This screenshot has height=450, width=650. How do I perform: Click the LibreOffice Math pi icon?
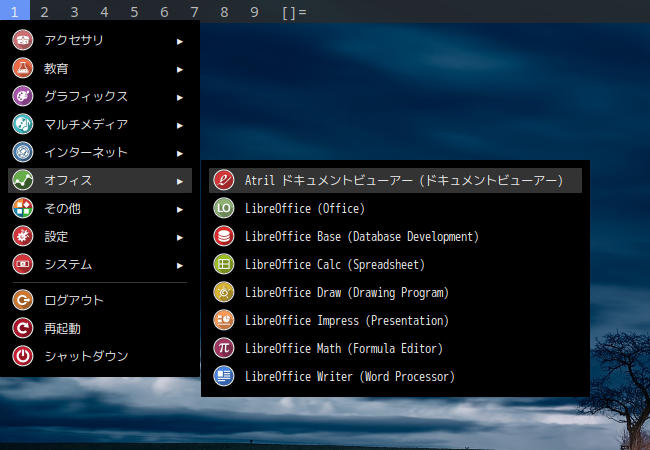click(224, 348)
